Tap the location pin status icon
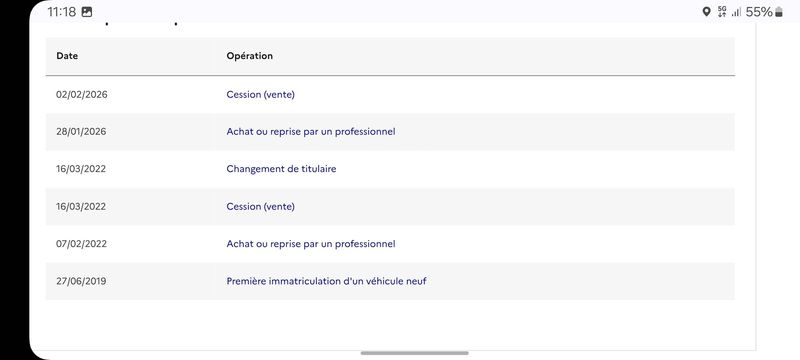Image resolution: width=800 pixels, height=360 pixels. [x=706, y=12]
